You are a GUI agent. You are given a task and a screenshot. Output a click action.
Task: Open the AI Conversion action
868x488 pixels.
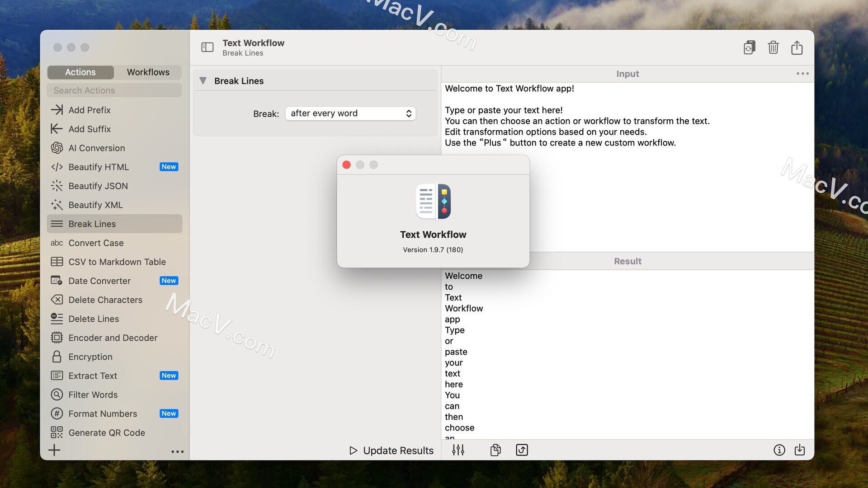(x=97, y=148)
